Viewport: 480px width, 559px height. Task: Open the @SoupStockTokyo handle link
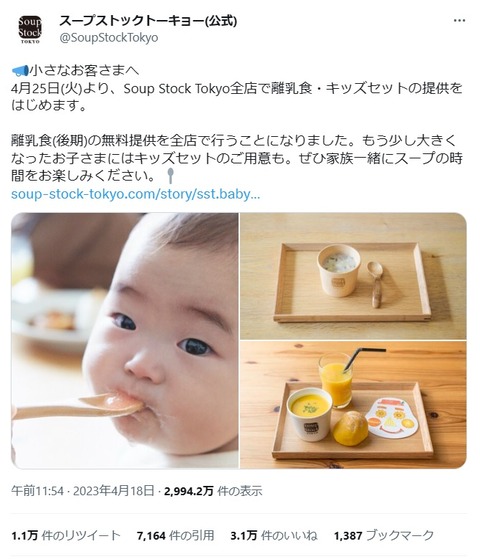(x=109, y=37)
